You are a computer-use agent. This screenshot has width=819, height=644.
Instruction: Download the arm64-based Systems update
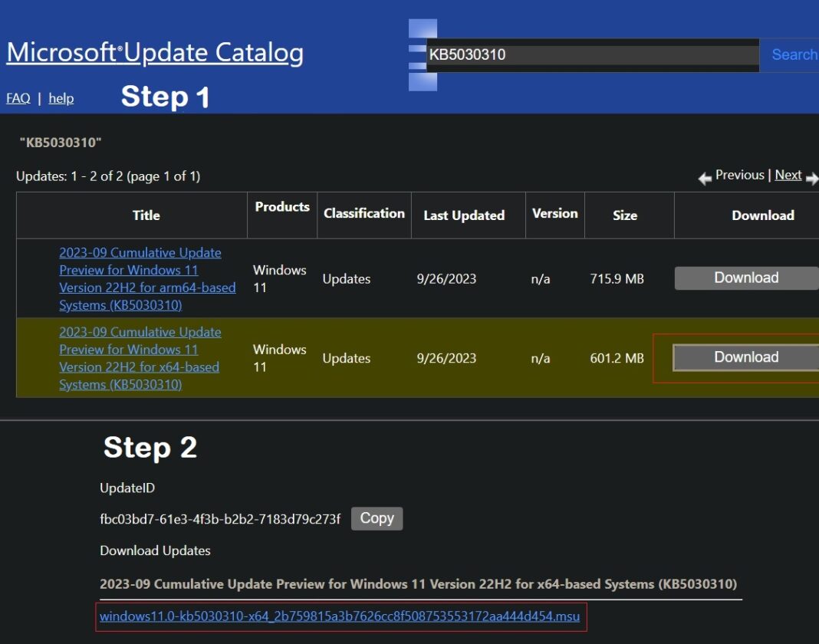point(745,278)
